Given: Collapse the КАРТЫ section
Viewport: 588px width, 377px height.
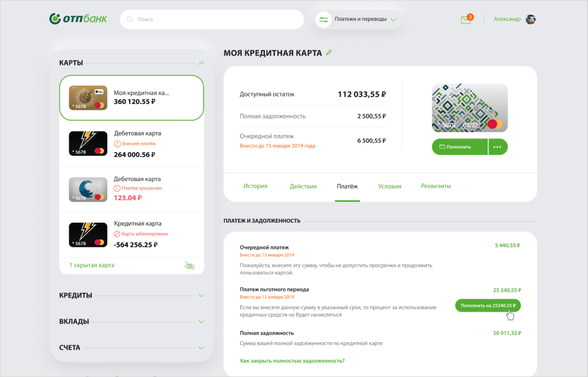Looking at the screenshot, I should (201, 63).
